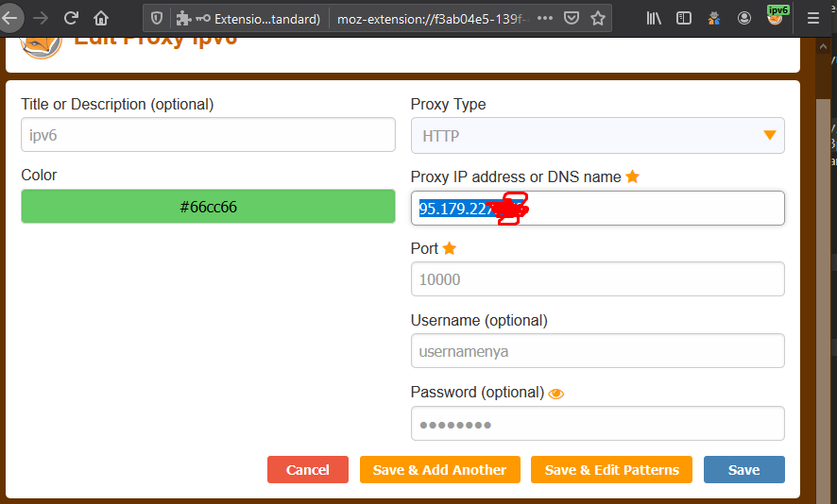Open the Firefox hamburger menu
837x504 pixels.
813,18
